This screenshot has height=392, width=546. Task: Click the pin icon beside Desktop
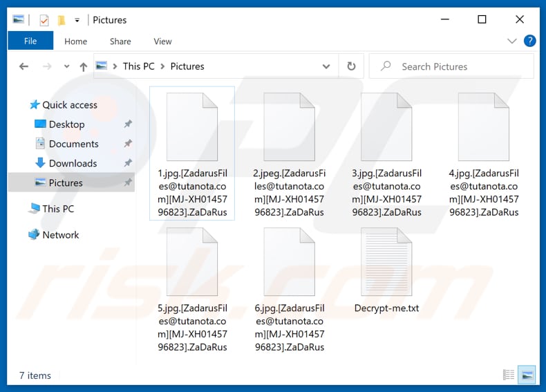pyautogui.click(x=128, y=124)
